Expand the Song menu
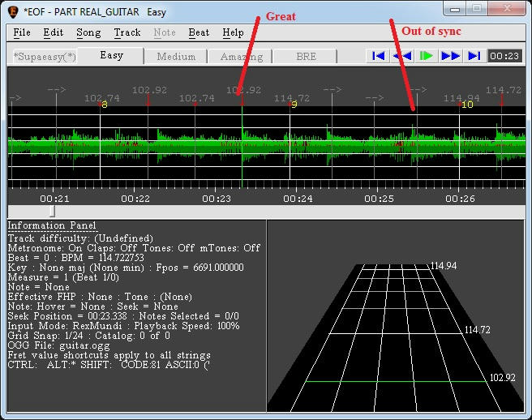Screen dimensions: 532x420 88,32
